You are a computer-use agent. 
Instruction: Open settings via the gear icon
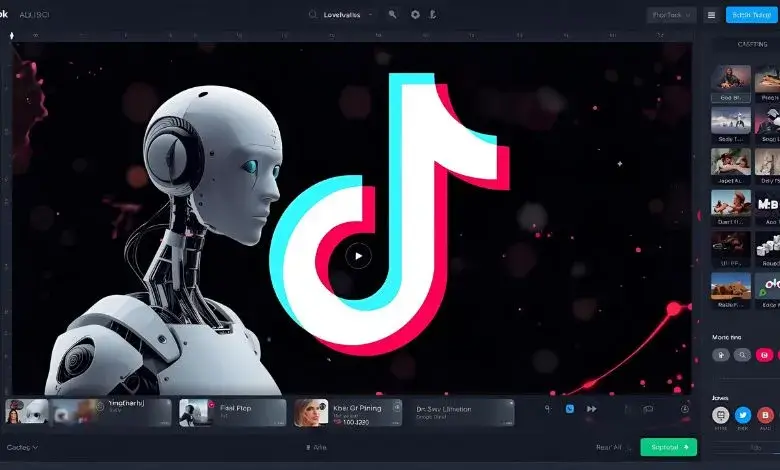(415, 14)
